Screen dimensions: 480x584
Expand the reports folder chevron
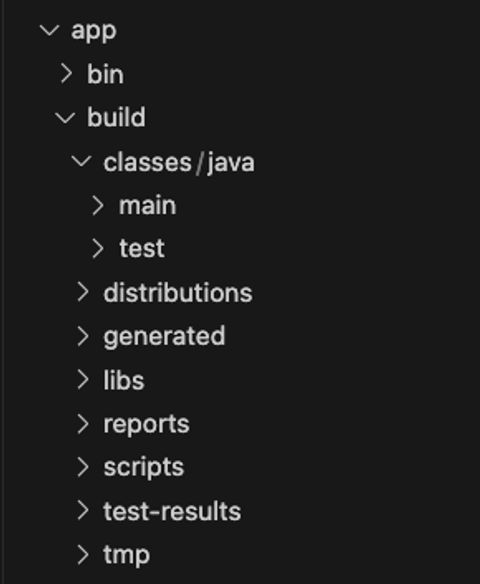(x=83, y=424)
